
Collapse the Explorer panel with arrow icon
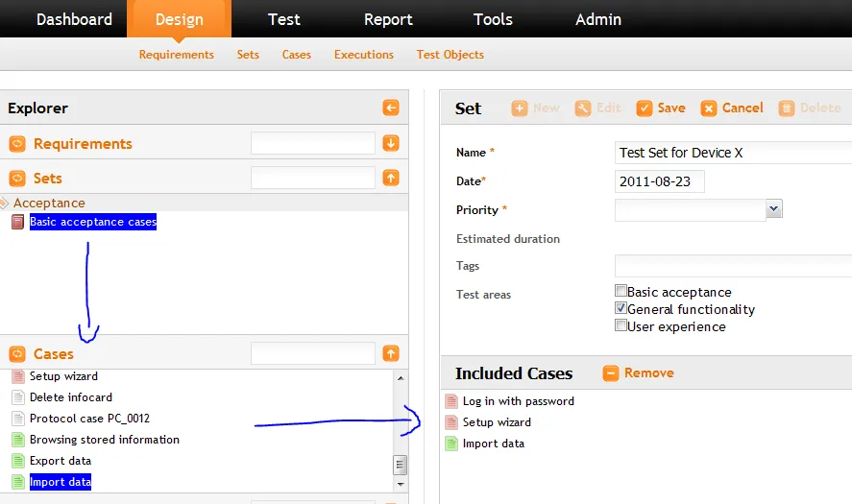[x=391, y=108]
